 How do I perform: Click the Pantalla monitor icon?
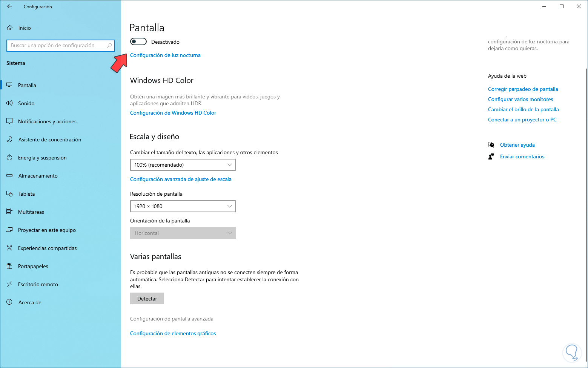tap(9, 85)
